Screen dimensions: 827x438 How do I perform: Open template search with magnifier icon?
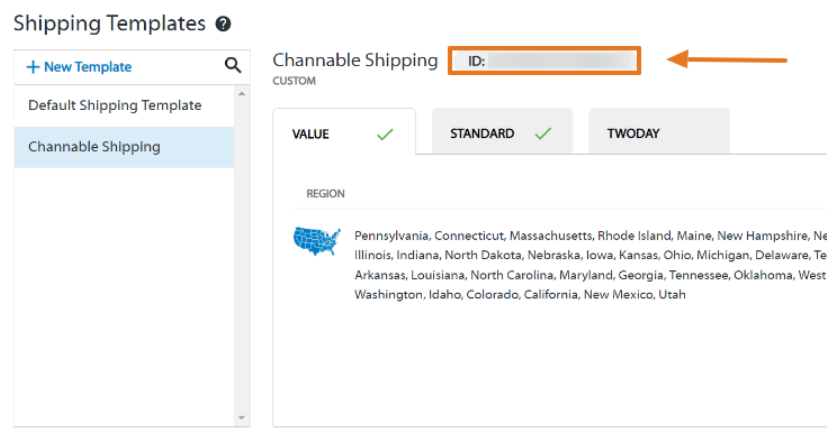(x=233, y=66)
